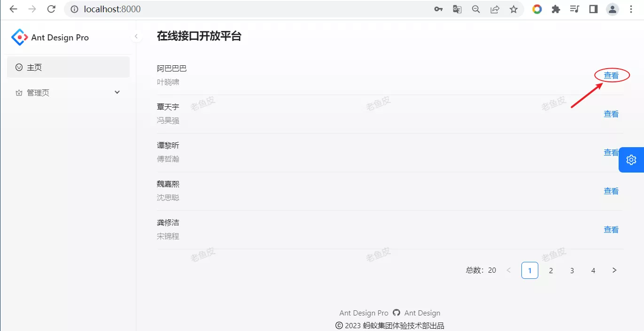
Task: Open the saved passwords key icon
Action: click(438, 9)
